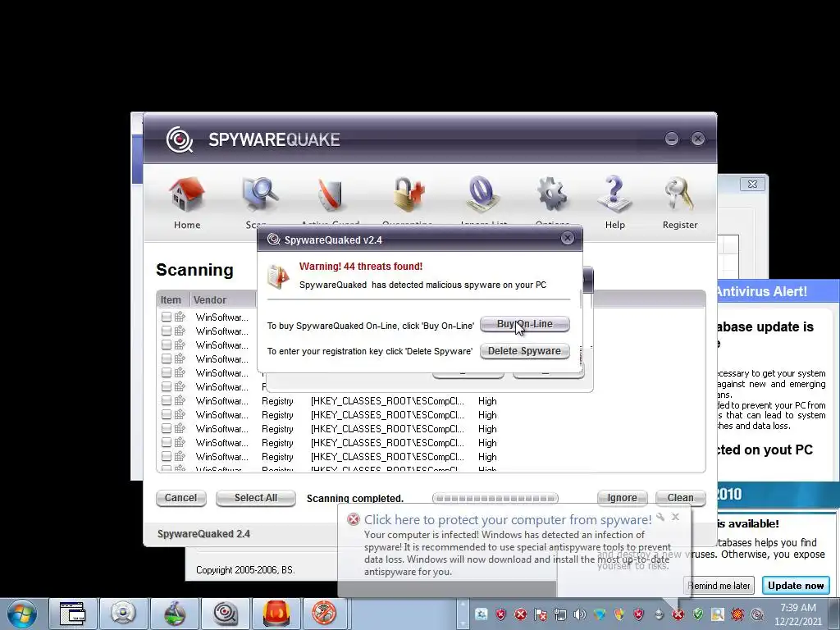840x630 pixels.
Task: Close the SpywareQuaked v2.4 popup
Action: click(x=568, y=239)
